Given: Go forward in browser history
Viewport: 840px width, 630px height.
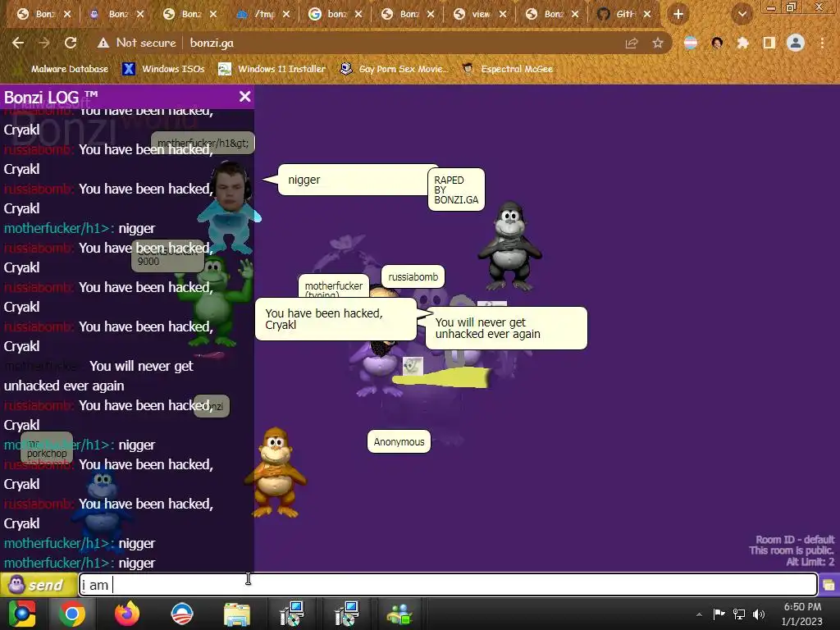Looking at the screenshot, I should tap(44, 43).
